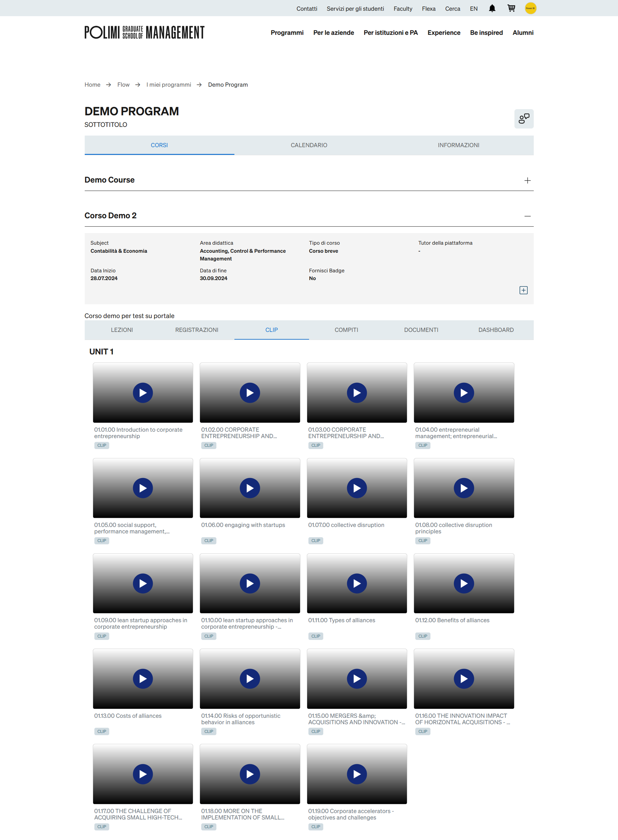The width and height of the screenshot is (618, 840).
Task: Switch to the CALENDARIO tab
Action: click(x=309, y=145)
